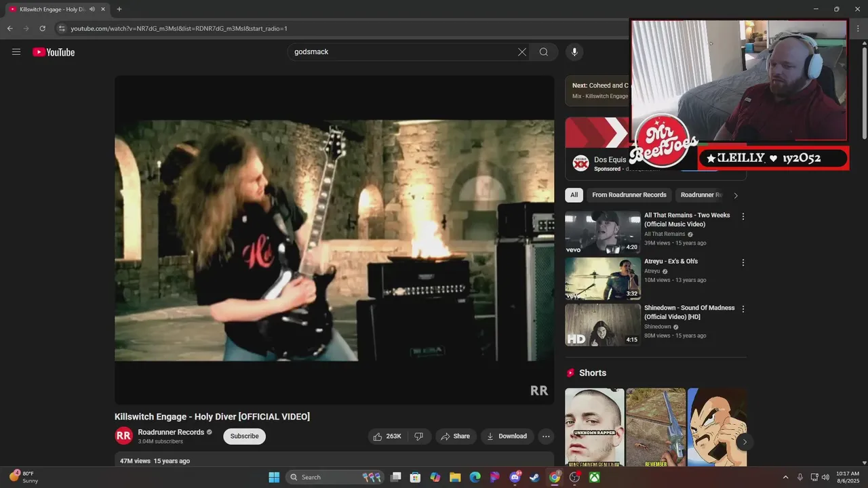Open All That Remains - Two Weeks title
Screen dimensions: 868x488
pyautogui.click(x=687, y=220)
